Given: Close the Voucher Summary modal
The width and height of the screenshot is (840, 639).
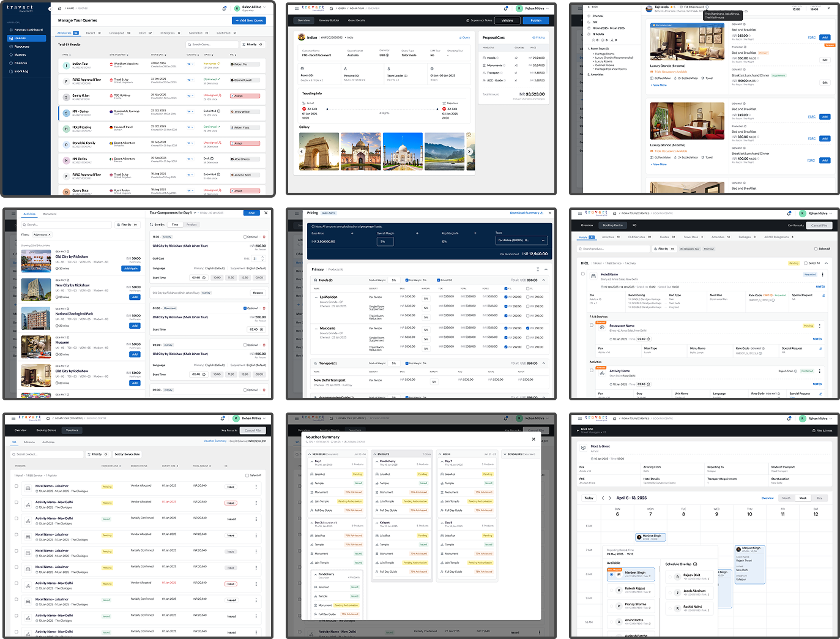Looking at the screenshot, I should (533, 439).
